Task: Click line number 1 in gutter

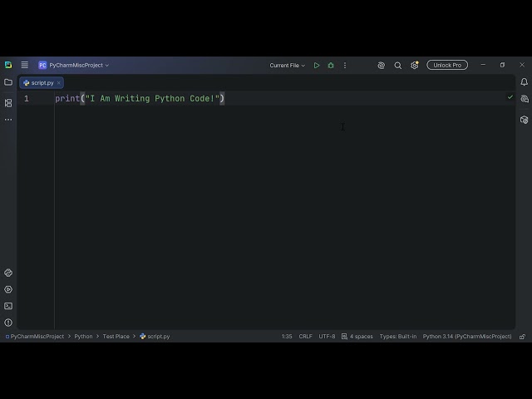Action: pyautogui.click(x=27, y=99)
